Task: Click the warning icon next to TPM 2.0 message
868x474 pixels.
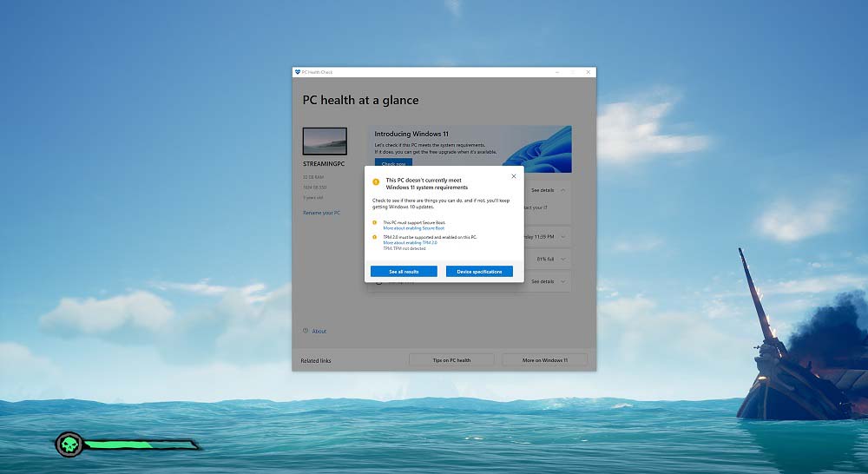Action: (375, 237)
